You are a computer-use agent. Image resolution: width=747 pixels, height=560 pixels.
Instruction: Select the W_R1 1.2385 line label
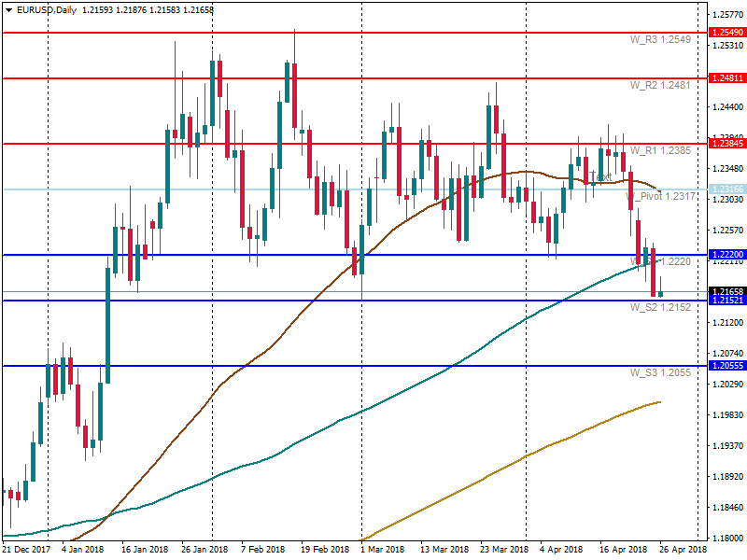(659, 150)
